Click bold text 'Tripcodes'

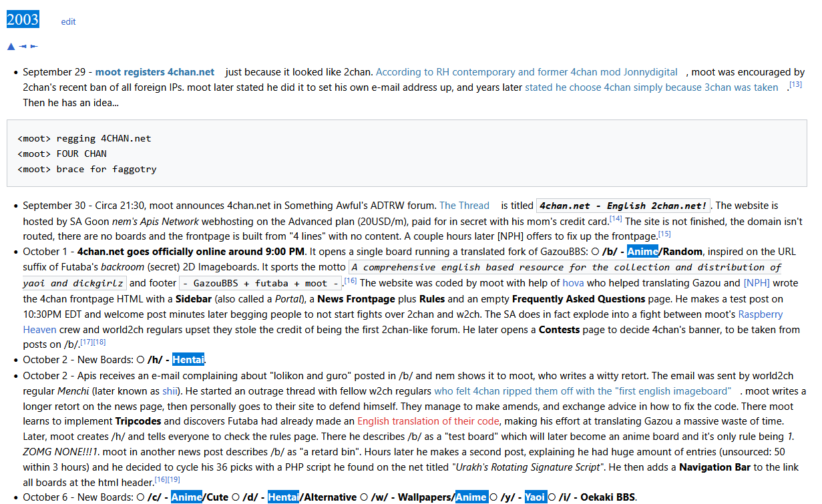tap(138, 422)
